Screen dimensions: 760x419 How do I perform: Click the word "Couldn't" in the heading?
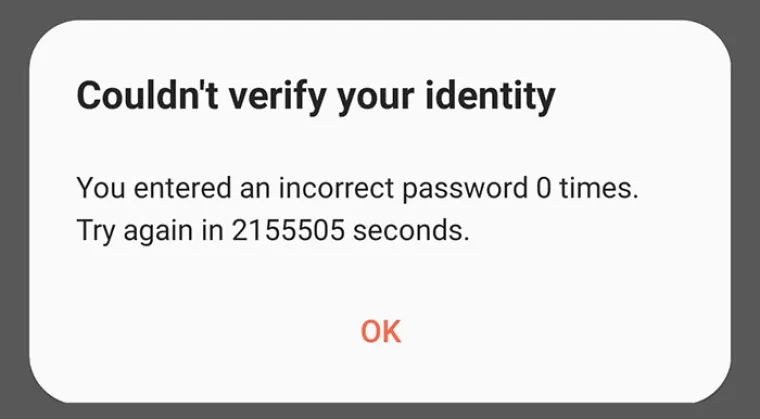tap(147, 95)
